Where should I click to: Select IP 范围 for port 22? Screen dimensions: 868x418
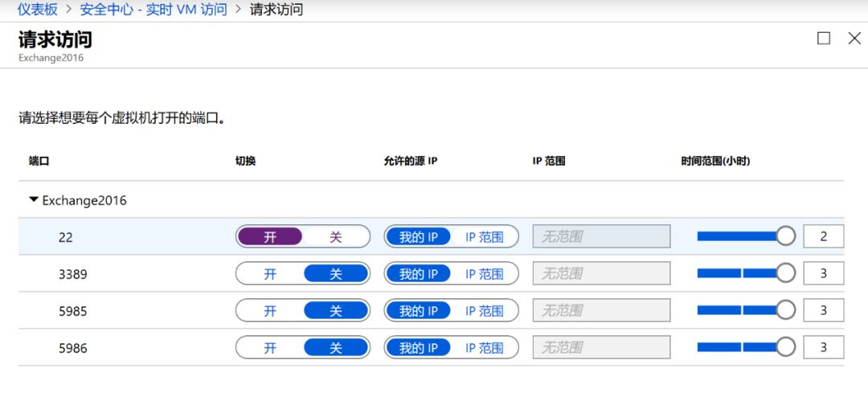[x=484, y=237]
